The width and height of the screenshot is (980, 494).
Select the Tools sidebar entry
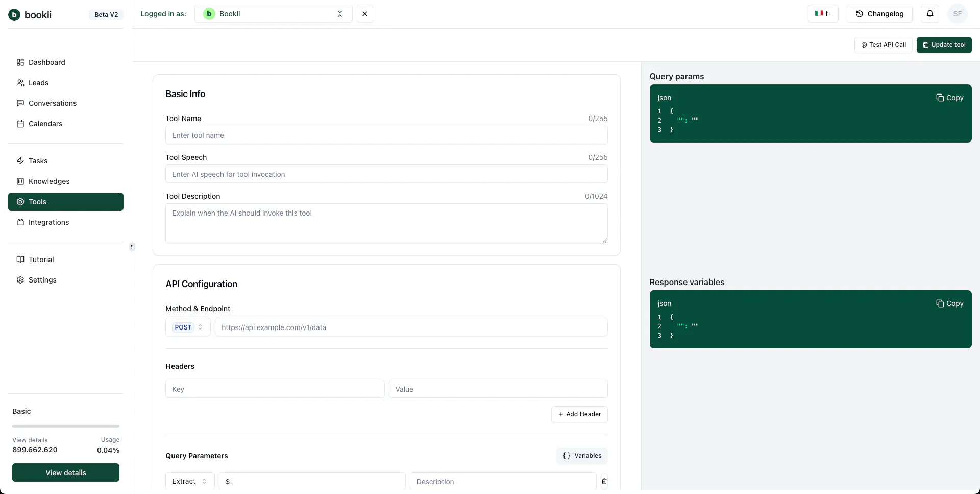point(66,202)
